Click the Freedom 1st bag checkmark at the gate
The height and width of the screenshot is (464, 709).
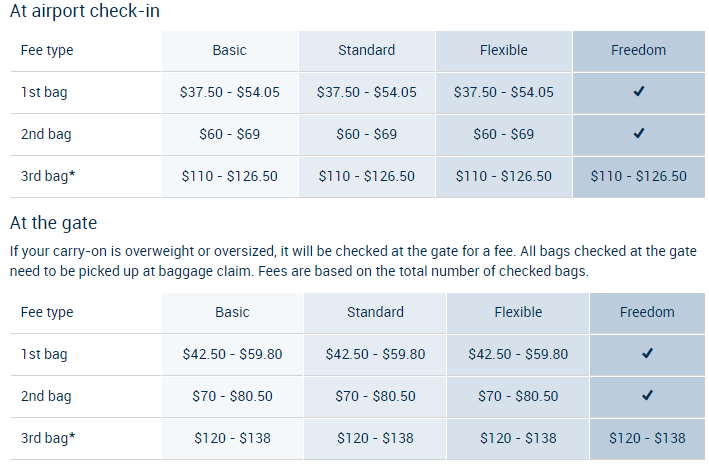pos(647,354)
